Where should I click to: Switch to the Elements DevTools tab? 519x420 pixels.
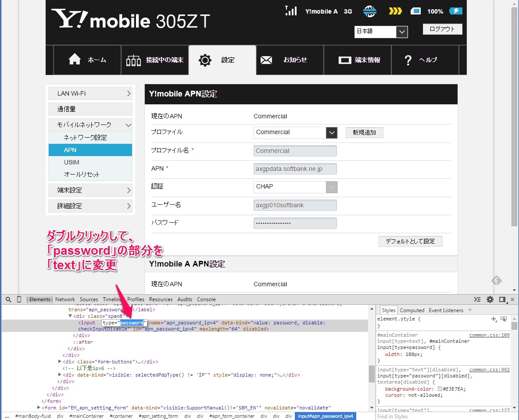tap(40, 299)
